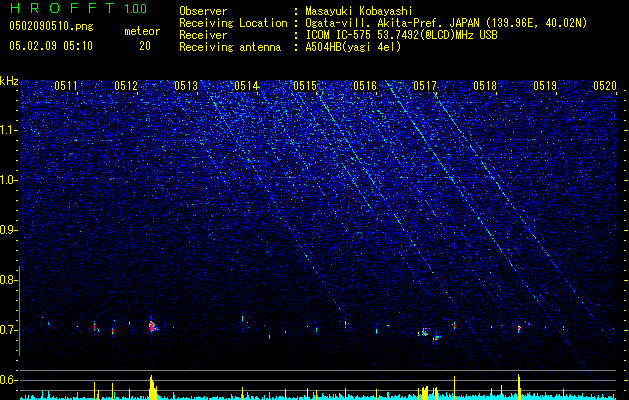Click the 0520 time marker

pyautogui.click(x=605, y=86)
